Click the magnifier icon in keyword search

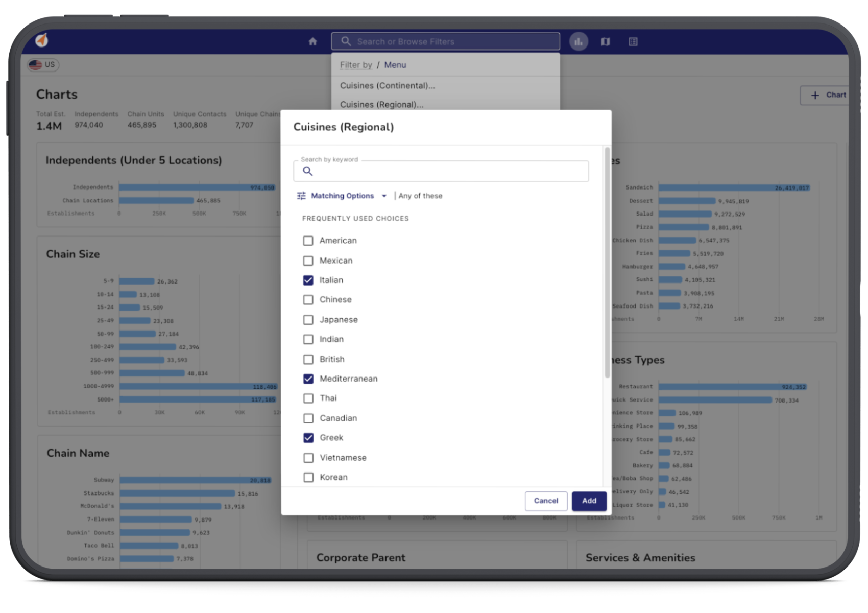pos(307,171)
